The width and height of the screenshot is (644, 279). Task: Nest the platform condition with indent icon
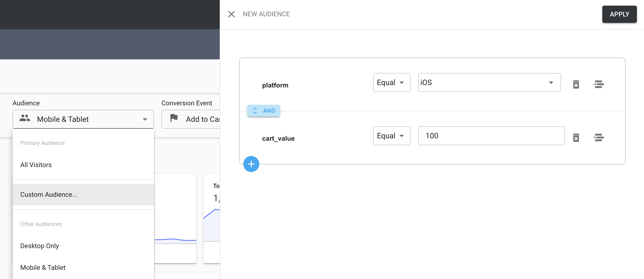599,84
